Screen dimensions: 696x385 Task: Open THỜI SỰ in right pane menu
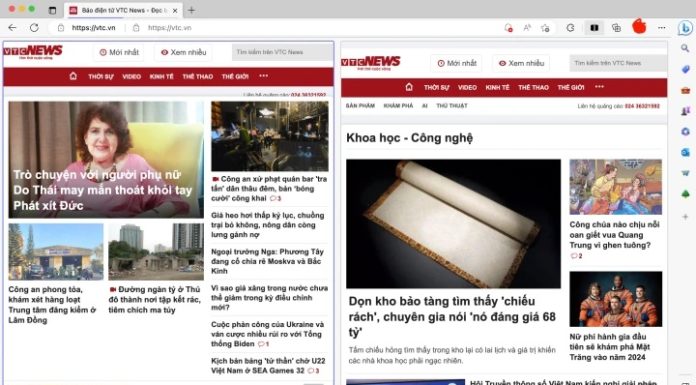(437, 87)
